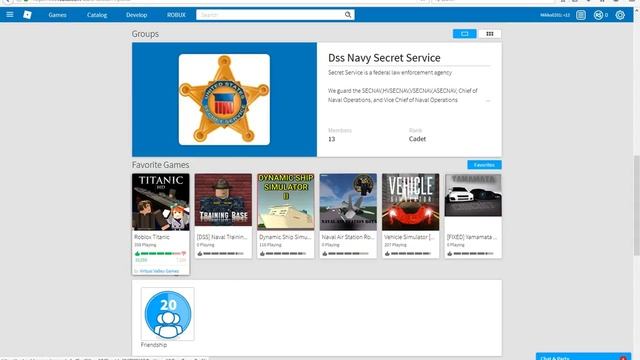This screenshot has width=640, height=360.
Task: Click thumbs up on Naval Air Station card
Action: coord(324,253)
